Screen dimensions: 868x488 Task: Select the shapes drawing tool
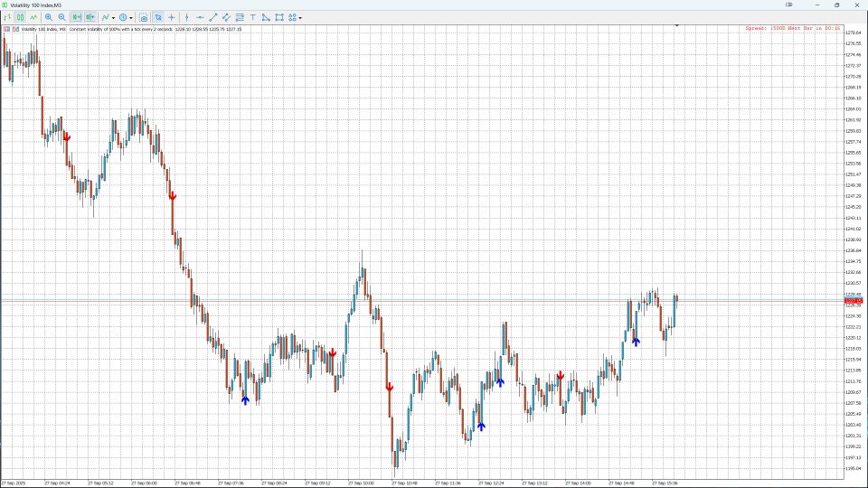pyautogui.click(x=266, y=18)
